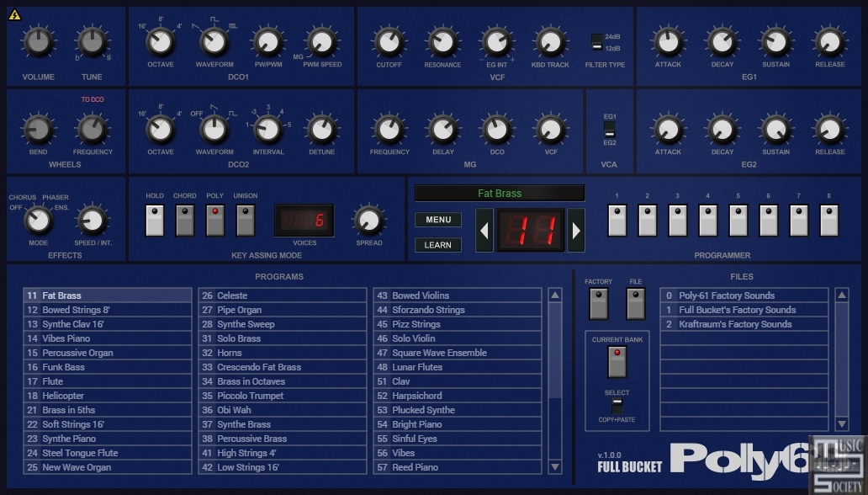Viewport: 868px width, 495px height.
Task: Flip the SELECT / COPY+PASTE switch
Action: [x=617, y=406]
